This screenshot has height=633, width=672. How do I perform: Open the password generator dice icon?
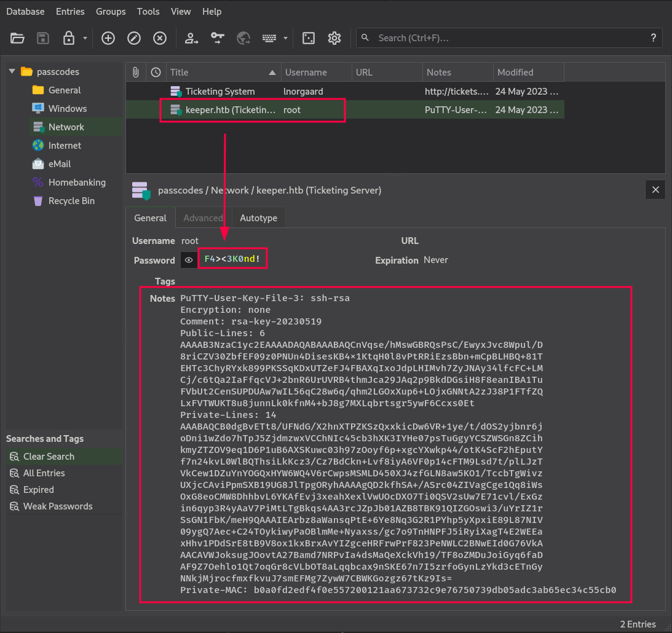[x=309, y=38]
